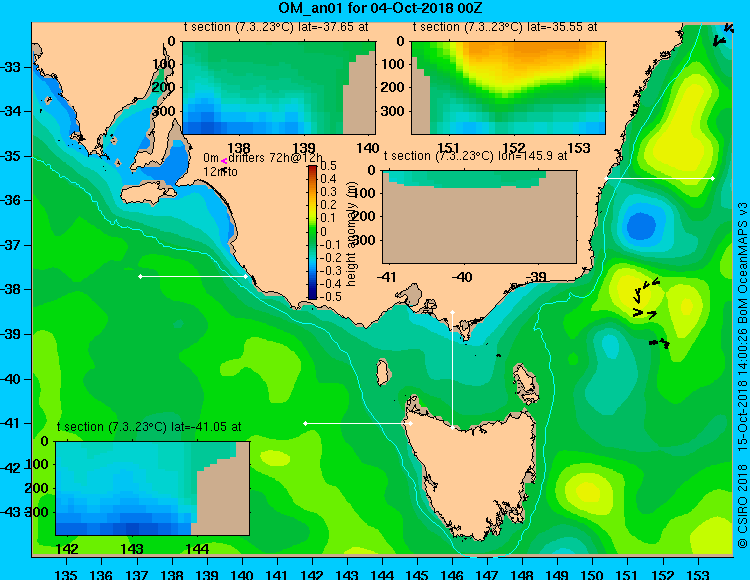Viewport: 750px width, 580px height.
Task: Click the 146 longitude axis label
Action: 452,575
